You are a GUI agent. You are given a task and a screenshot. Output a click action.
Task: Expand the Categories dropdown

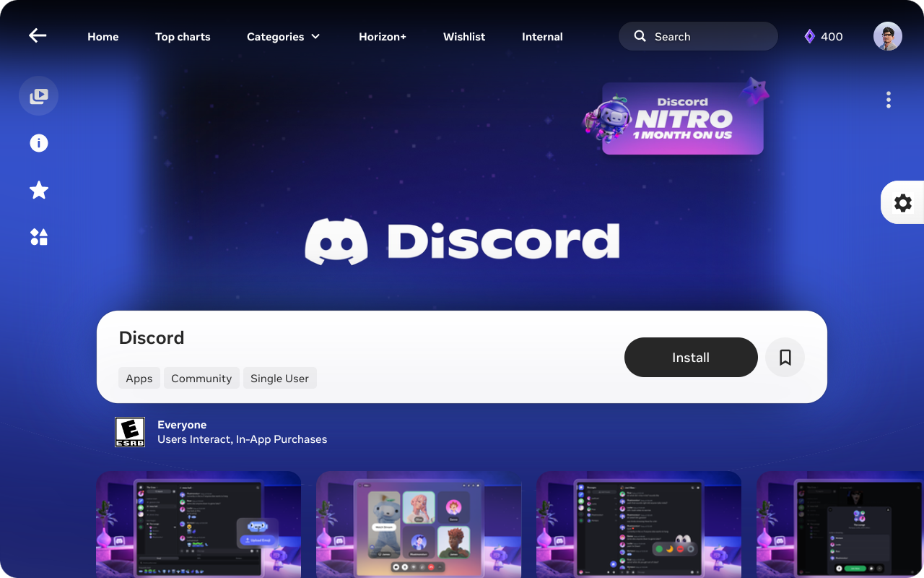point(283,37)
